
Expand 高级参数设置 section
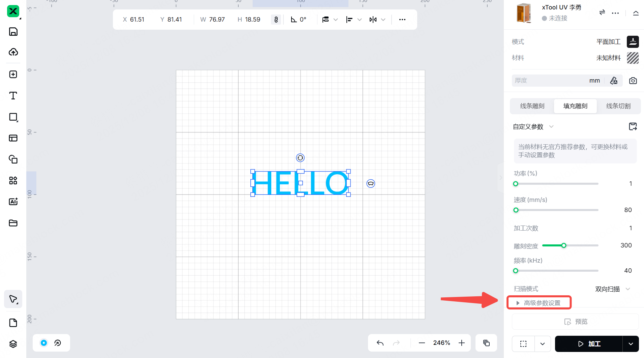point(539,303)
